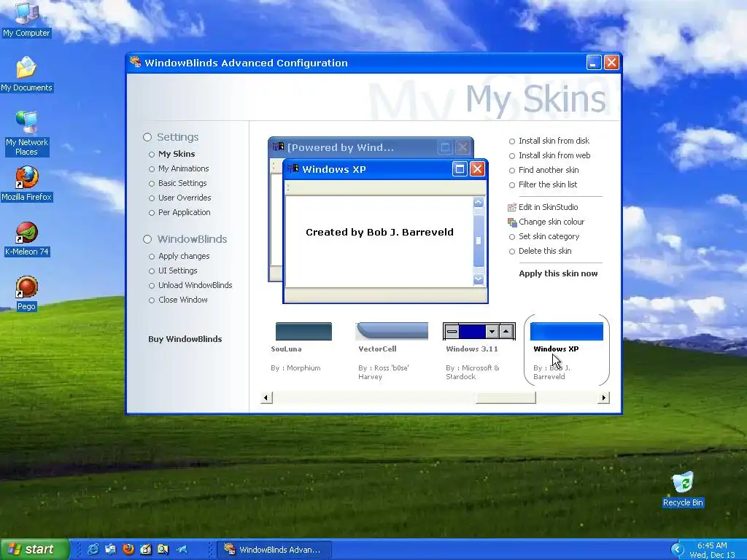Click 'By : Morphium' author text
This screenshot has height=560, width=747.
click(295, 368)
